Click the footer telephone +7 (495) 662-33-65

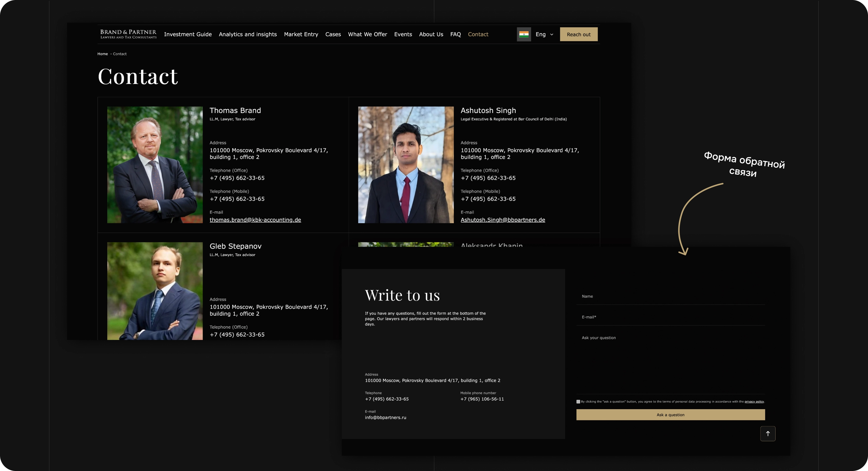pos(387,399)
